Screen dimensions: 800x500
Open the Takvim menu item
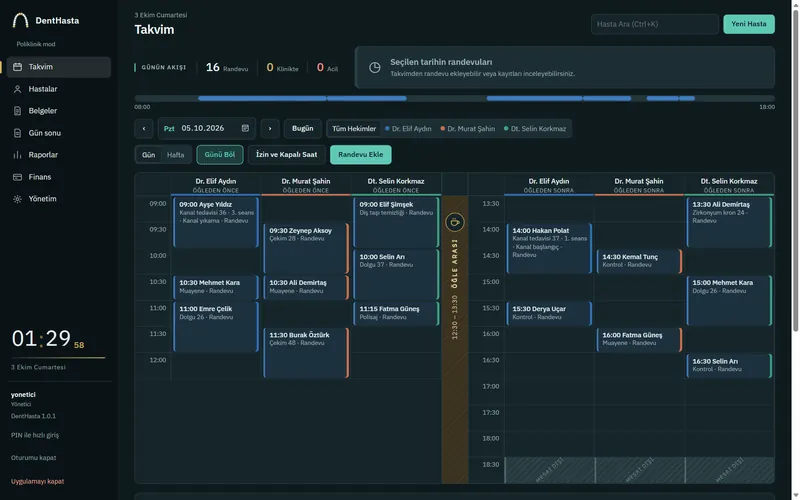point(59,67)
